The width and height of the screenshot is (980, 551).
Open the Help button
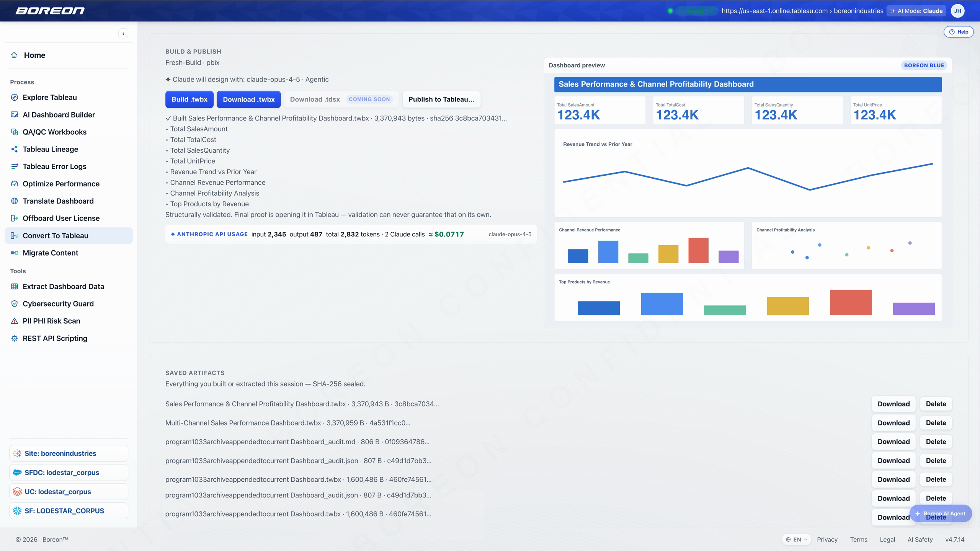point(959,32)
